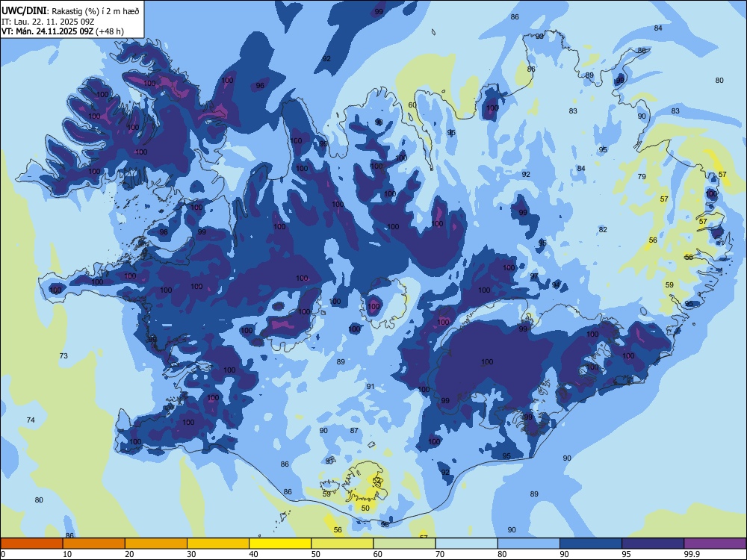747x560 pixels.
Task: Click the 80–90 medium blue legend swatch
Action: [528, 544]
